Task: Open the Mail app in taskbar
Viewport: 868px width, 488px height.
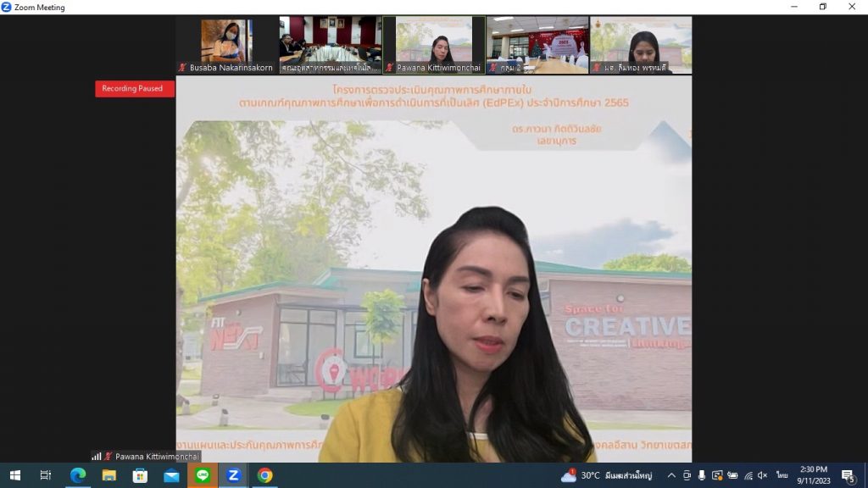Action: [x=171, y=475]
